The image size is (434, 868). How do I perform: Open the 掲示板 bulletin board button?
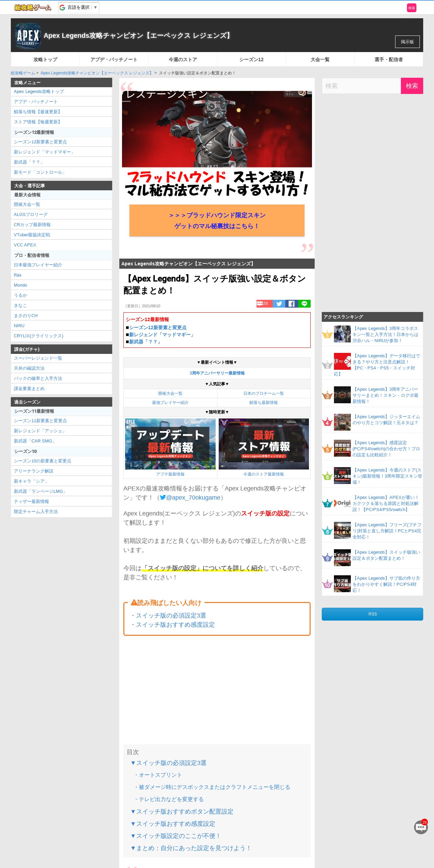coord(407,42)
